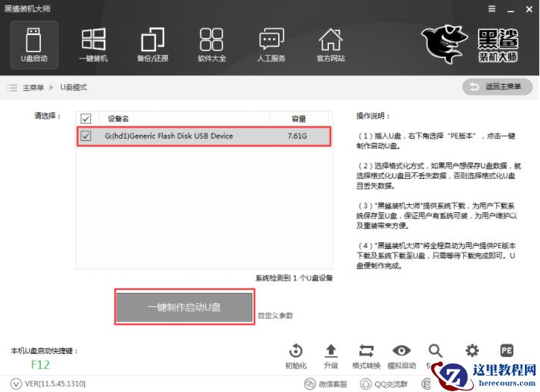Click 一键制作启动U盘 button
The width and height of the screenshot is (540, 392).
(x=184, y=307)
